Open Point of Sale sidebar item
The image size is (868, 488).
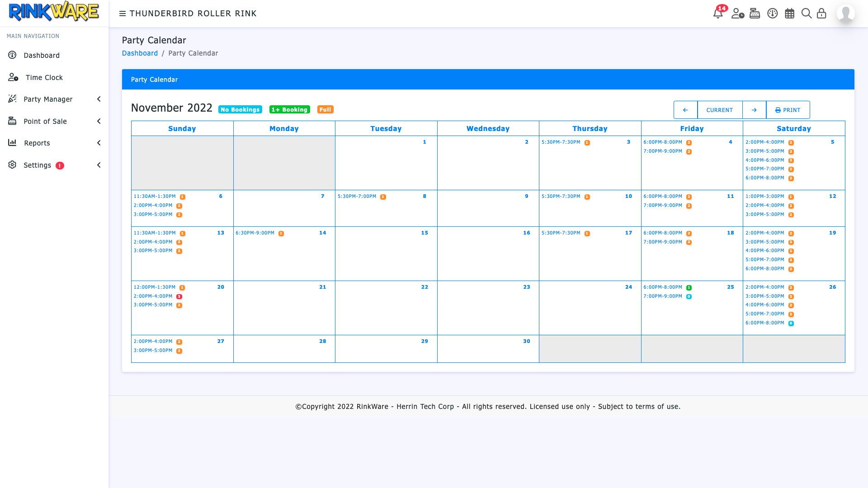click(x=45, y=121)
